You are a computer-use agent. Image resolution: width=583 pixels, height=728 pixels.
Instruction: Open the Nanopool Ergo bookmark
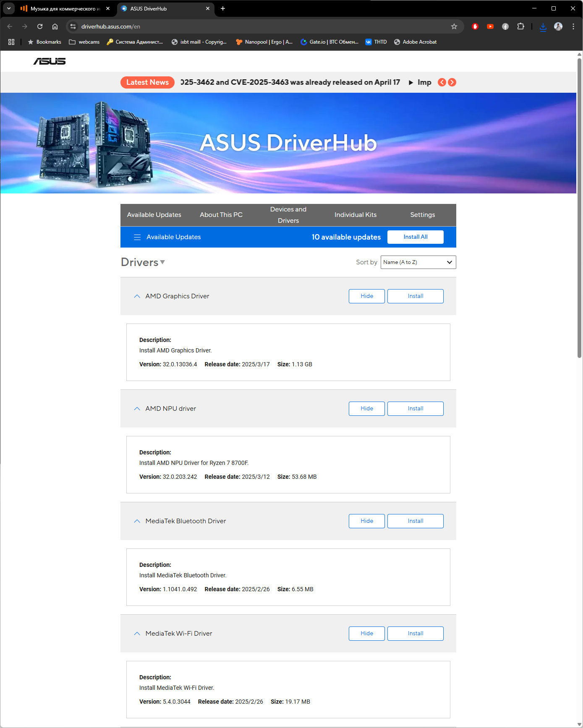(x=264, y=42)
